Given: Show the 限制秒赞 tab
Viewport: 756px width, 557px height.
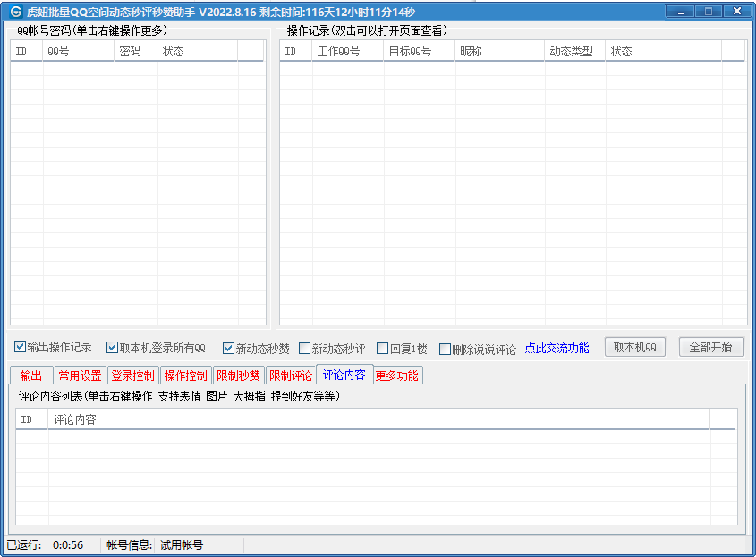Looking at the screenshot, I should [x=238, y=376].
